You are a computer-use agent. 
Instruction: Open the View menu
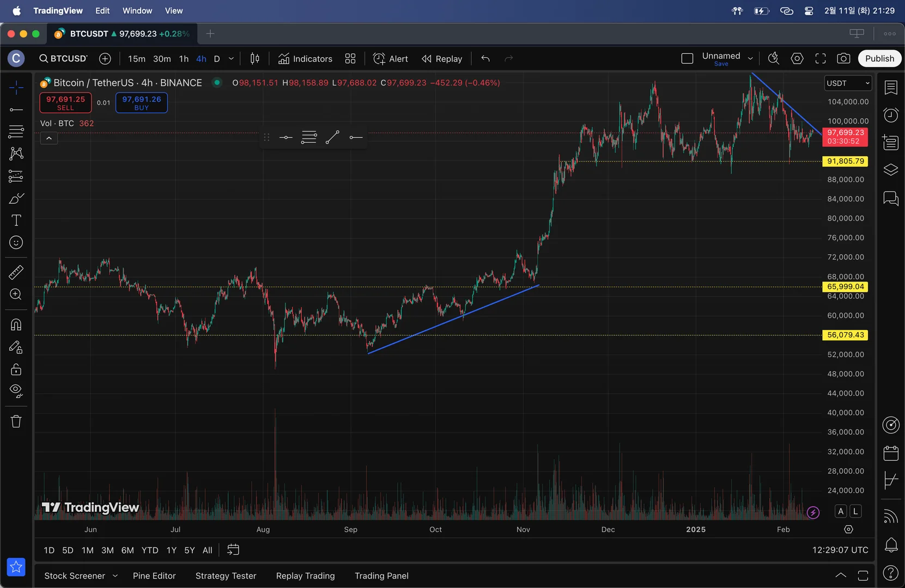pyautogui.click(x=174, y=11)
